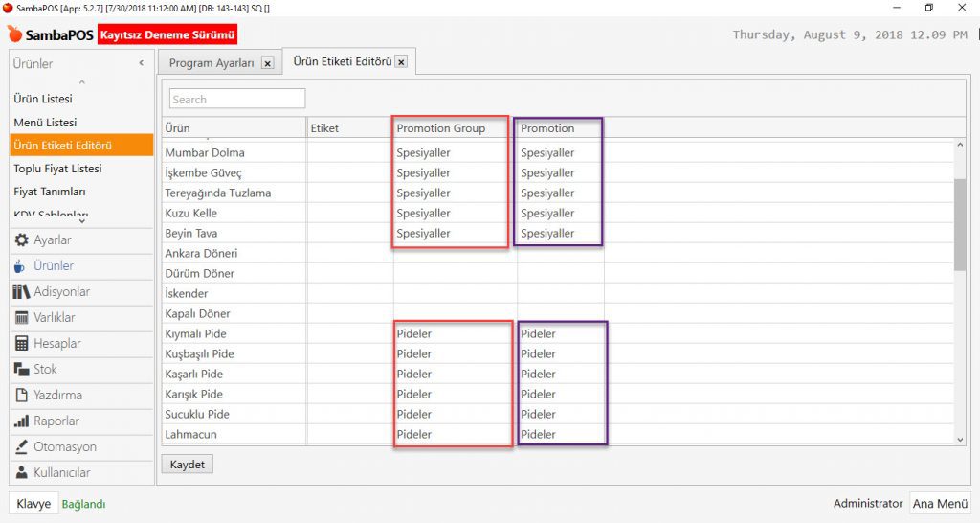Click Promotion cell of Kıymalı Pide
980x523 pixels.
pyautogui.click(x=561, y=333)
